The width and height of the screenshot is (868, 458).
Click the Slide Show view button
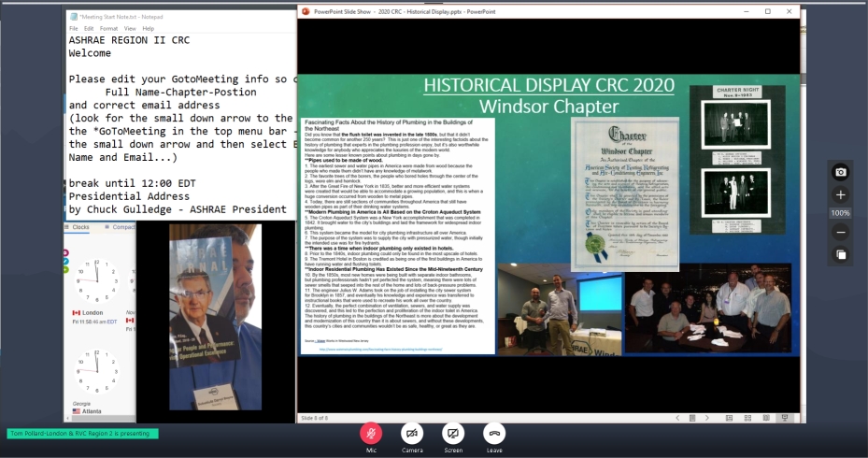[785, 418]
